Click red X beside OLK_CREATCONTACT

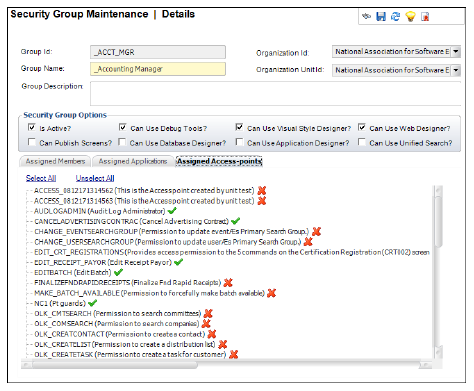point(212,334)
